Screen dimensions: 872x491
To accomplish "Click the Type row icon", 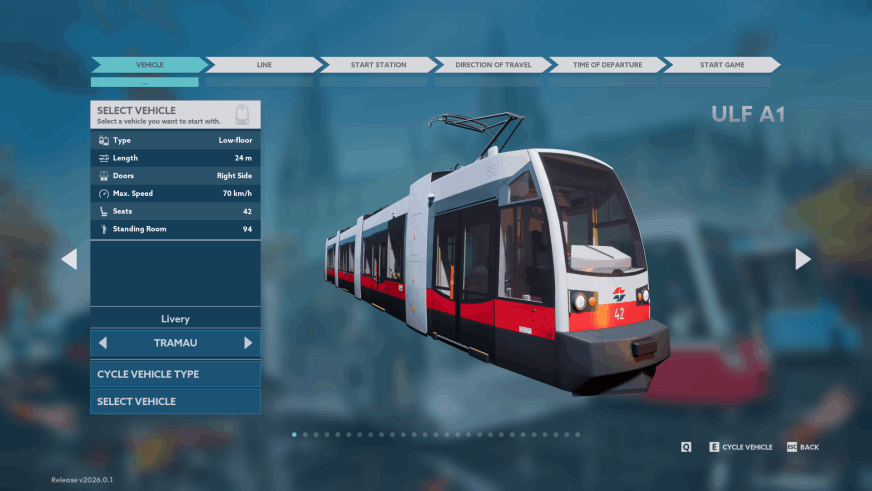I will point(103,140).
